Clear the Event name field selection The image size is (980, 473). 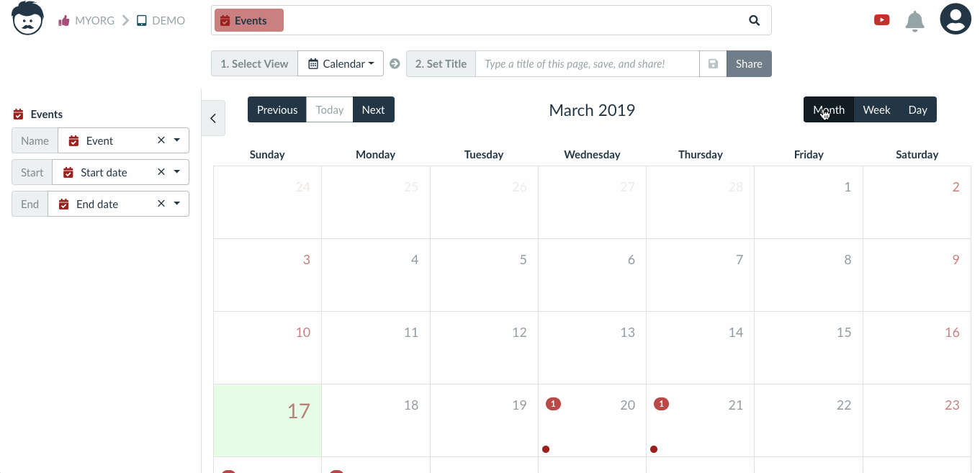[x=161, y=140]
